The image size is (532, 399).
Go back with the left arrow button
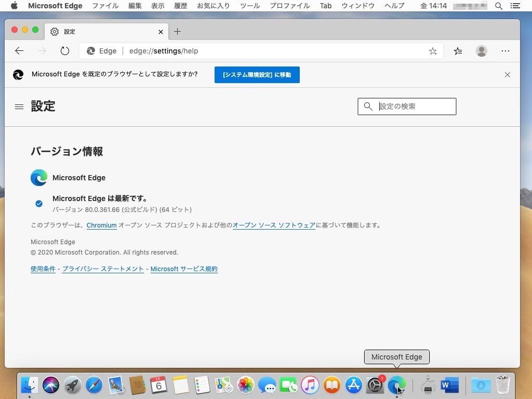19,51
